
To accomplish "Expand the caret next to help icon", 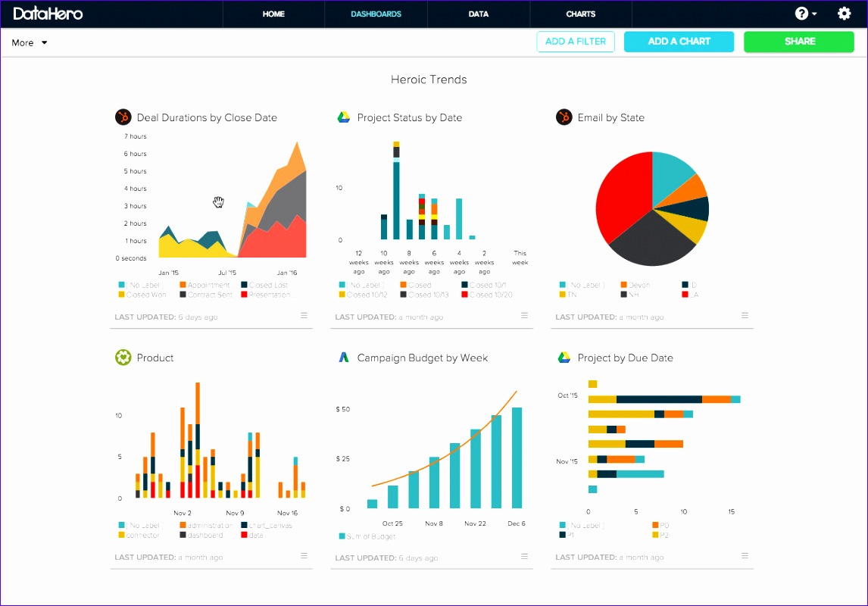I will pos(814,14).
